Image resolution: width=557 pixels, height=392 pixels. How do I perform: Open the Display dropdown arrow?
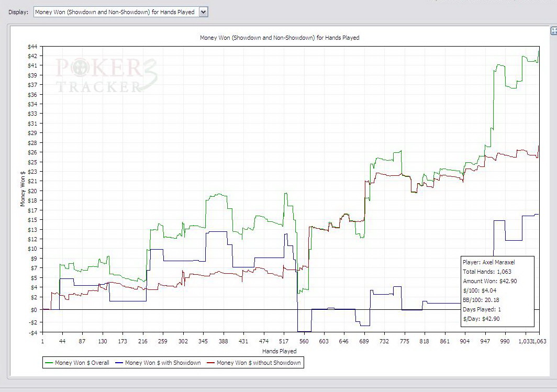click(204, 12)
